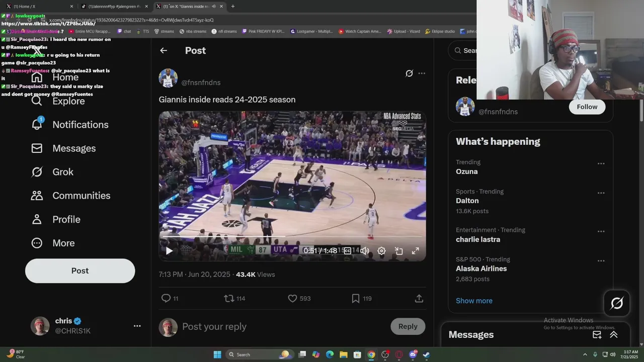Open more options for Dalton trend
Screen dimensions: 644x362
(x=601, y=193)
